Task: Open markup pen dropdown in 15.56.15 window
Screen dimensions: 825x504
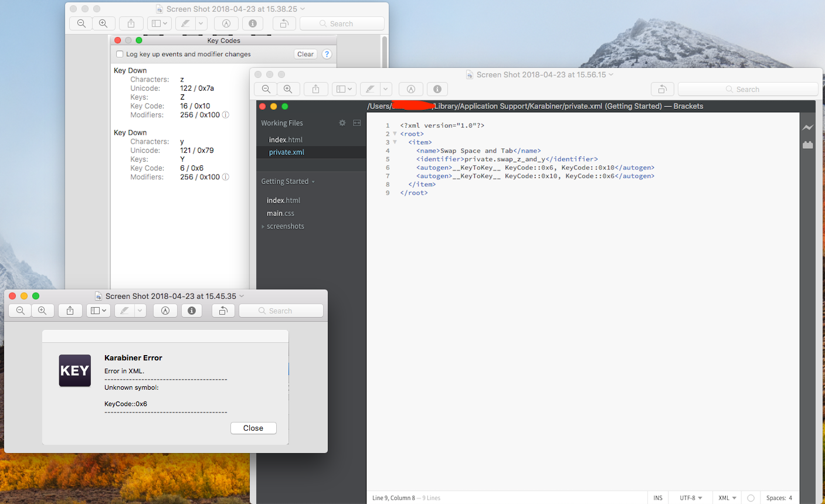Action: pos(386,89)
